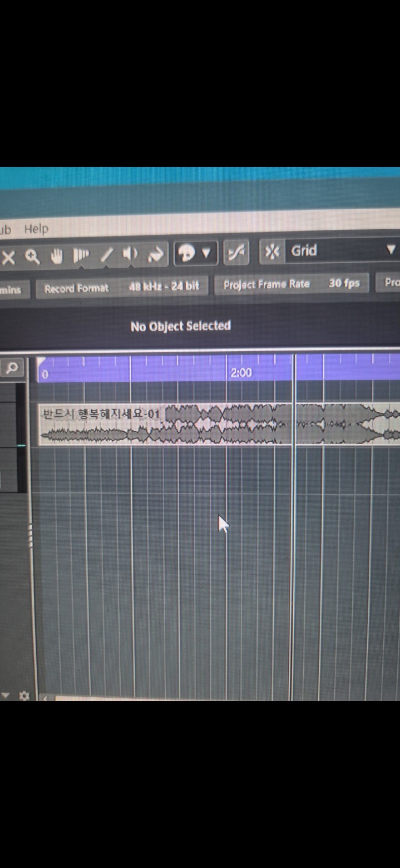Image resolution: width=400 pixels, height=868 pixels.
Task: Click the No Object Selected info line
Action: pos(180,326)
